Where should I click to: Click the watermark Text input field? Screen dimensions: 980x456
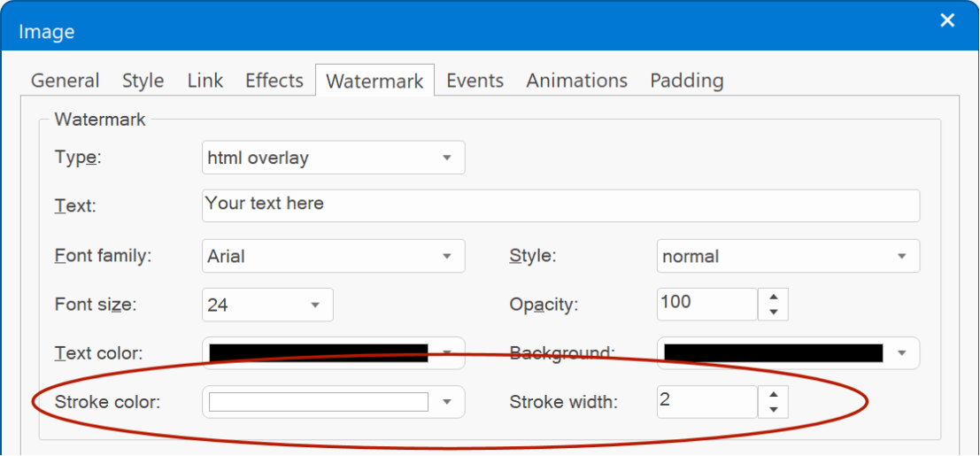560,205
